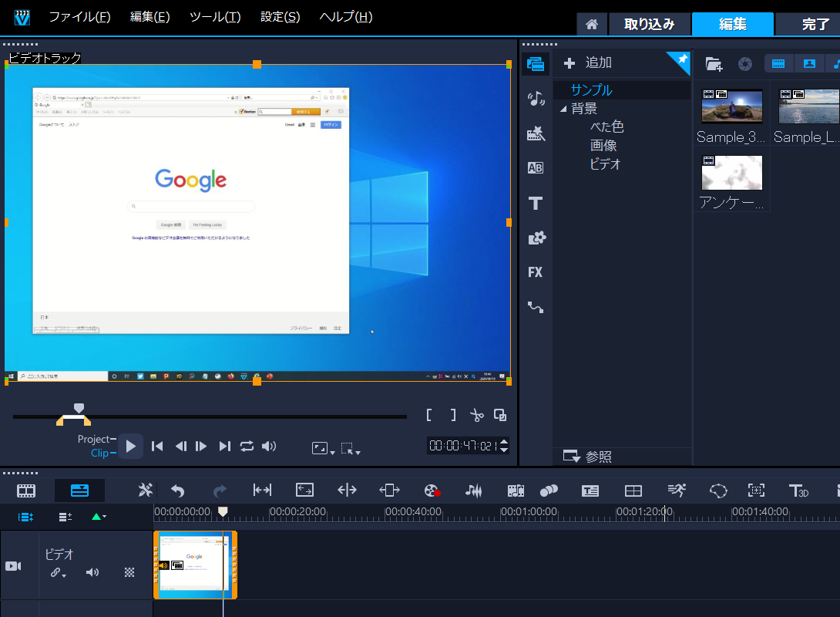Open the Title (T) library
Image resolution: width=840 pixels, height=617 pixels.
point(535,203)
